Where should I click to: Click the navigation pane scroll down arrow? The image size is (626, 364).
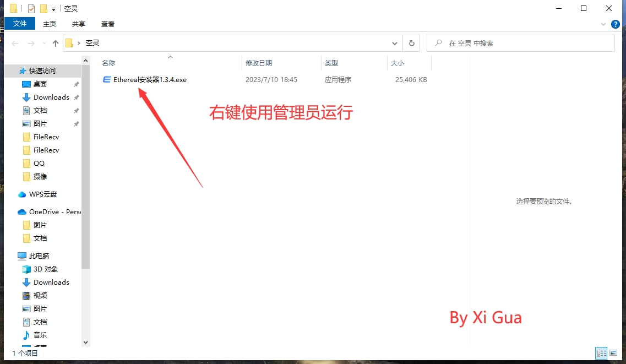(85, 343)
